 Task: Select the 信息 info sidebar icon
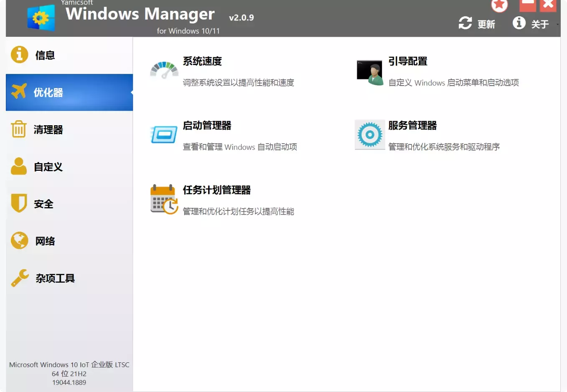(19, 55)
